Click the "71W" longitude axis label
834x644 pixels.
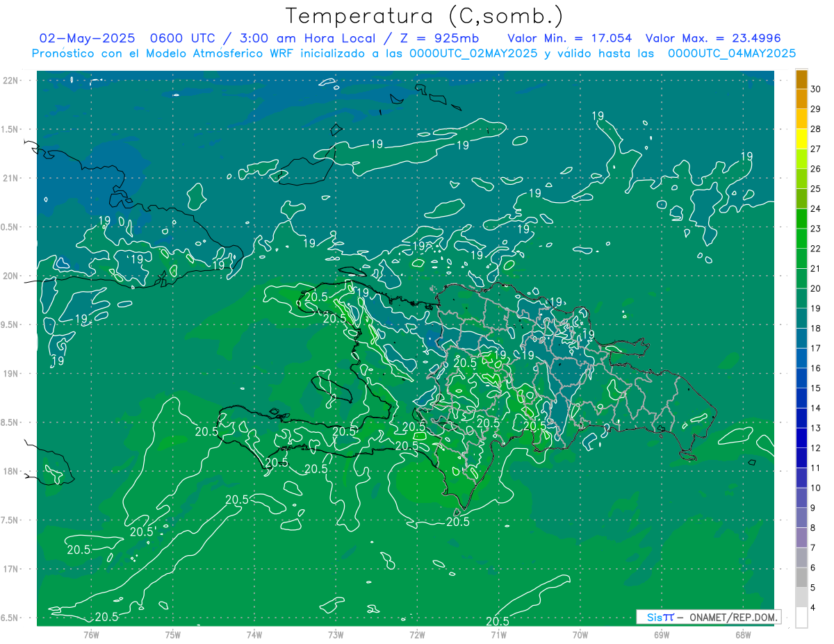click(498, 634)
